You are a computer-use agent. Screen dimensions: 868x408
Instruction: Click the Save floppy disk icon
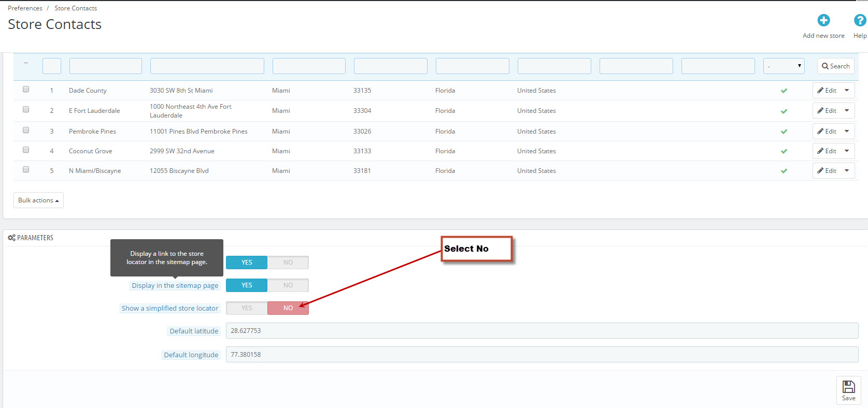pos(848,387)
